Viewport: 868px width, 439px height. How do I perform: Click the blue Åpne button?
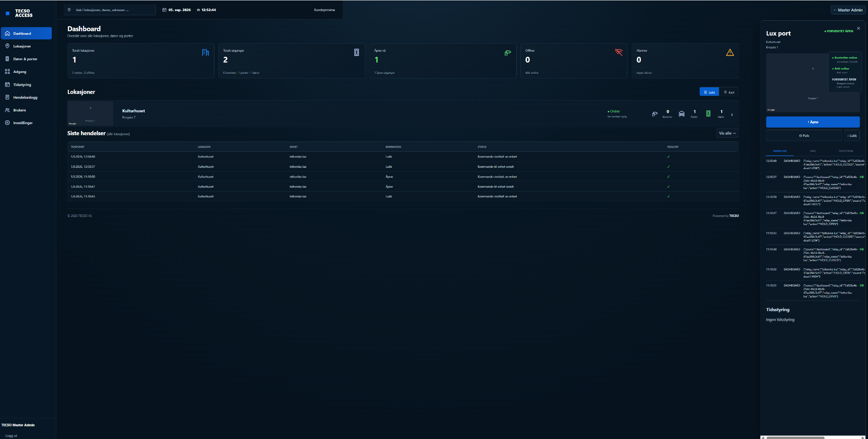coord(813,122)
